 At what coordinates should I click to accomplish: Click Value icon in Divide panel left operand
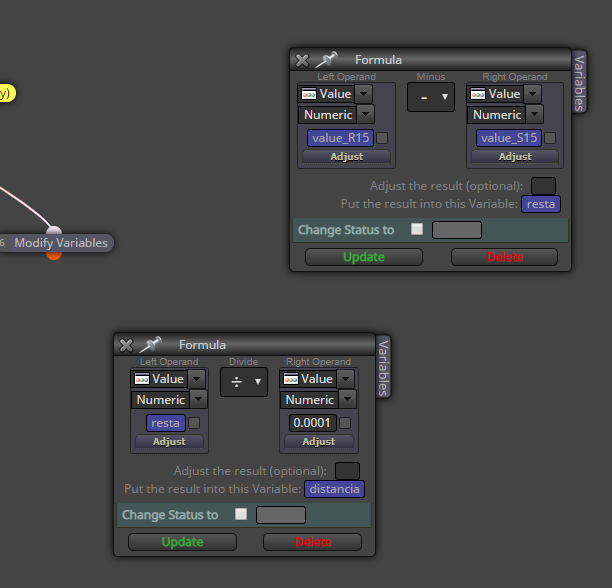(142, 379)
